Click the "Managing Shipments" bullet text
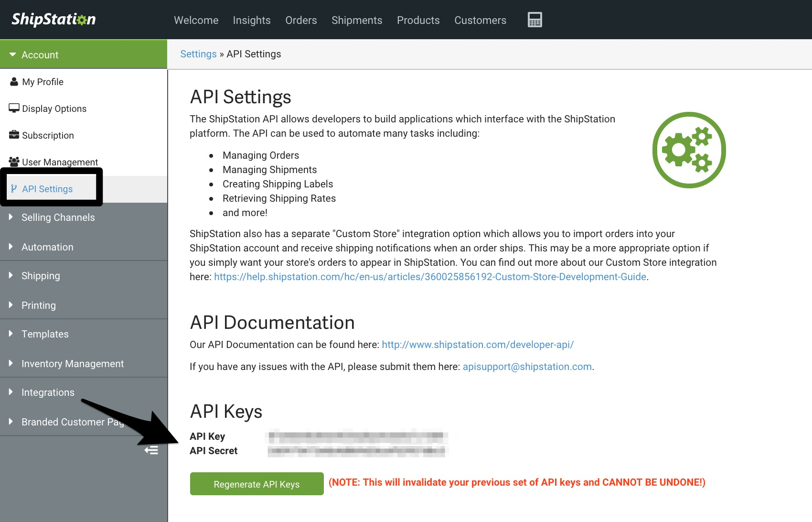This screenshot has height=522, width=812. 270,170
